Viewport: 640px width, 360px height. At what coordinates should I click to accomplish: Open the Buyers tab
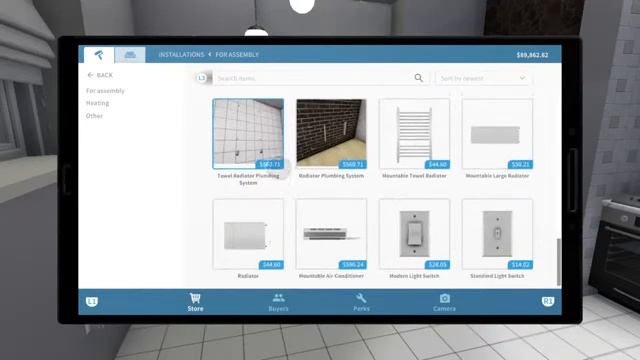point(278,302)
